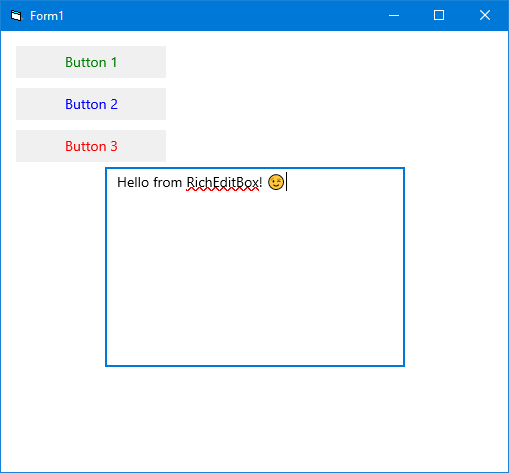Click the Form1 title text
509x473 pixels.
click(47, 16)
